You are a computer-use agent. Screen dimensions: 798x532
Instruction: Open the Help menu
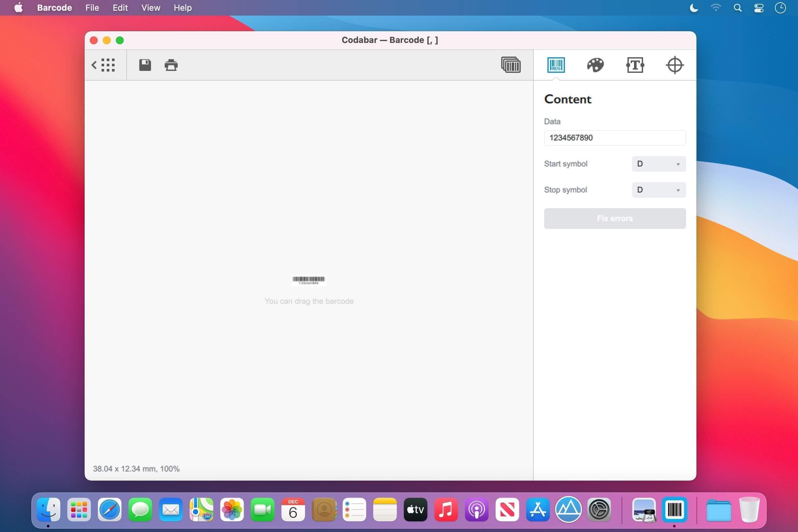click(x=183, y=7)
